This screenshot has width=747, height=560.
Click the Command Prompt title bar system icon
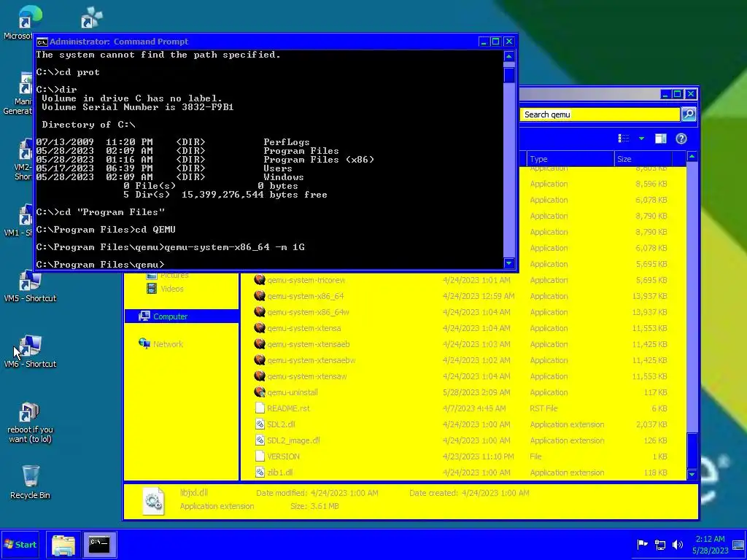coord(42,42)
